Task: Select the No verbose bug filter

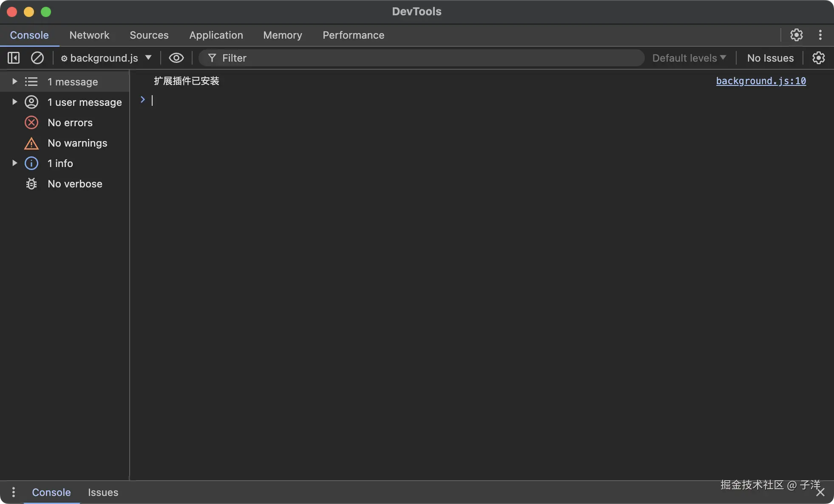Action: click(x=74, y=184)
